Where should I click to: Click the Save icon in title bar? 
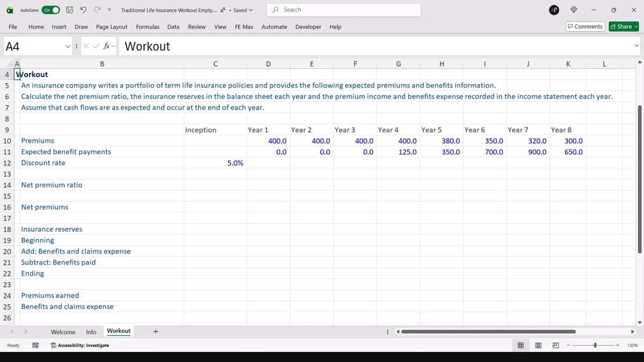click(70, 10)
